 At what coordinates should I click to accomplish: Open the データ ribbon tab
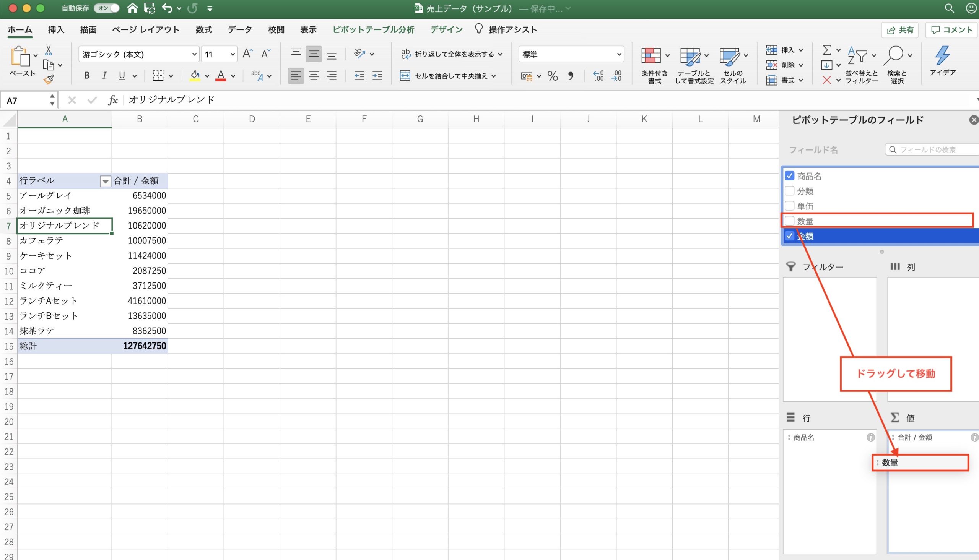[240, 29]
